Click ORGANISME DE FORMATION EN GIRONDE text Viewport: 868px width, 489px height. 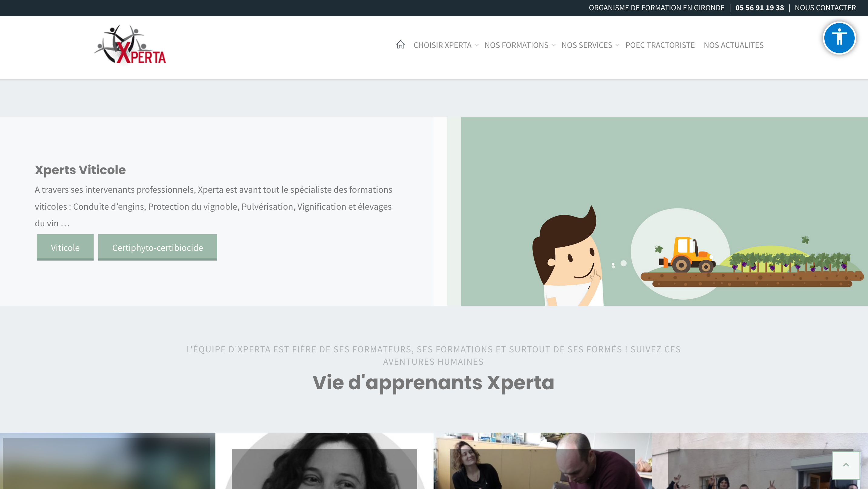(x=657, y=8)
